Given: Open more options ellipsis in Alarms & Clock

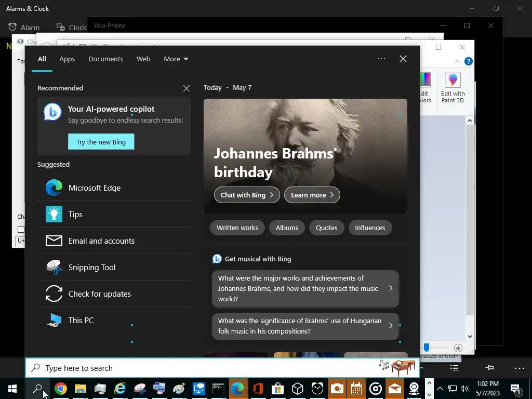Looking at the screenshot, I should coord(519,368).
